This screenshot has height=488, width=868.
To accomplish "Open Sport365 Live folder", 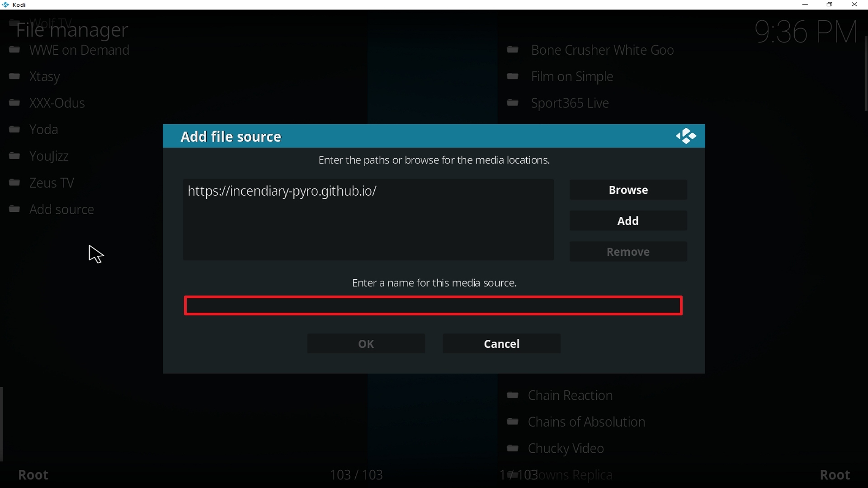I will pyautogui.click(x=571, y=103).
